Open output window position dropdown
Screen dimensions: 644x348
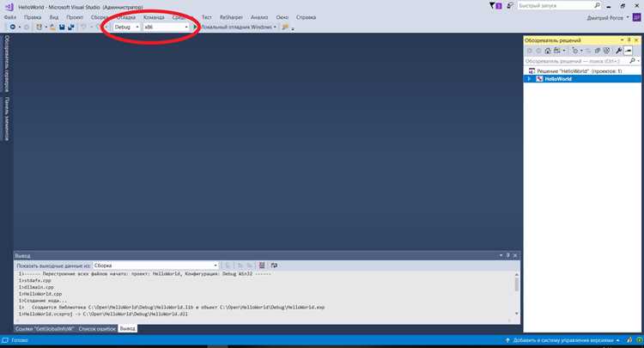(x=501, y=255)
